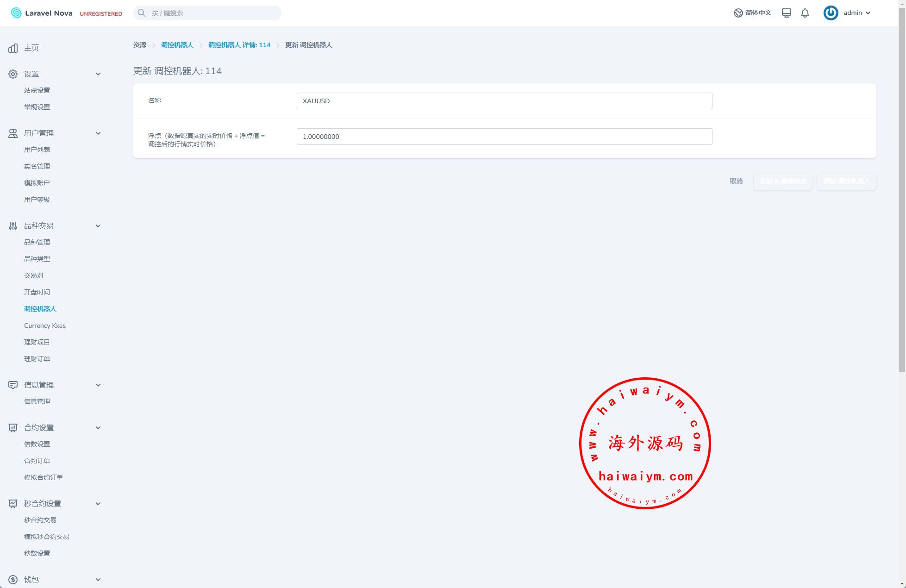Click the Laravel Nova logo icon

(x=16, y=13)
